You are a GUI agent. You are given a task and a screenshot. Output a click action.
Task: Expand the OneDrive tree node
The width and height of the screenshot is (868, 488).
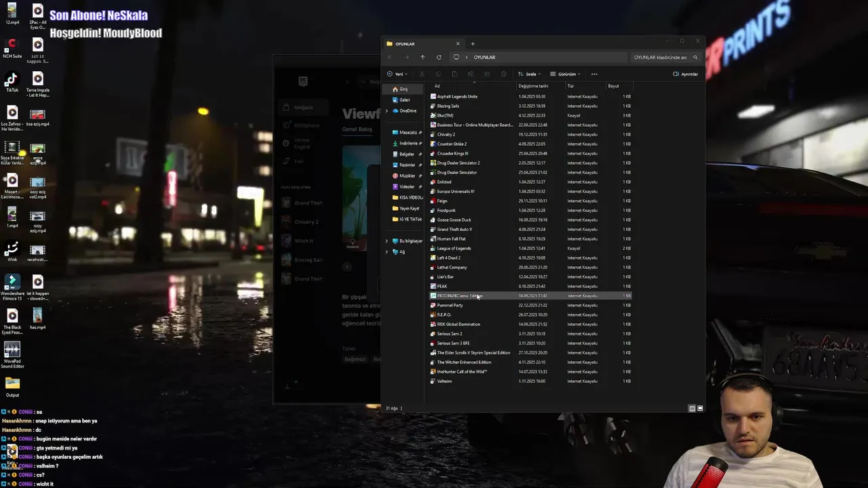point(387,110)
